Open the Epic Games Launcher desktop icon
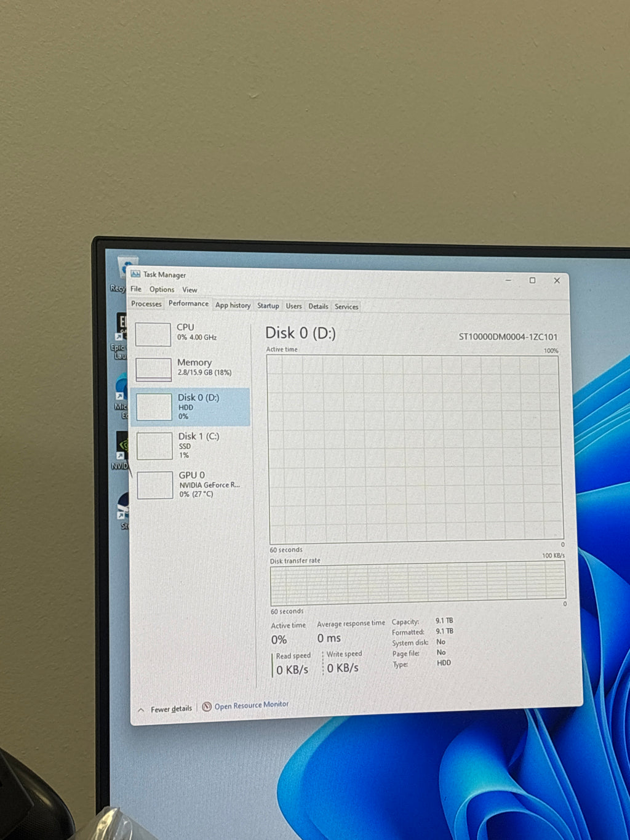The height and width of the screenshot is (840, 630). coord(121,335)
